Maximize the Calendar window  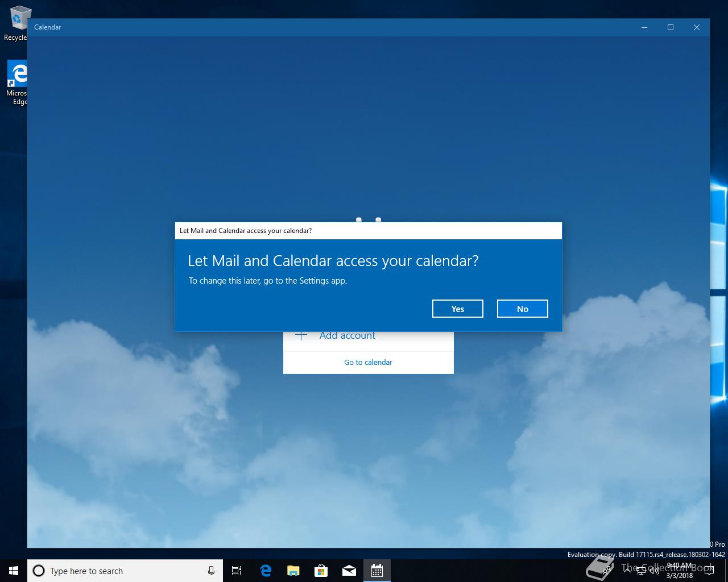coord(671,27)
